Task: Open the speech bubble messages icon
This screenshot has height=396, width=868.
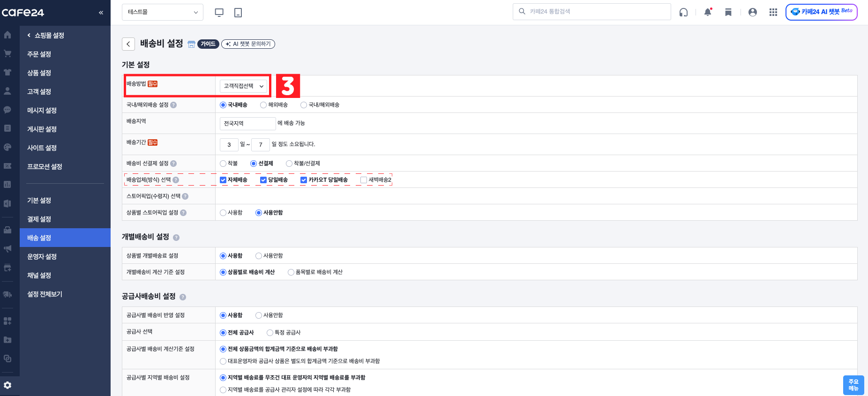Action: click(7, 110)
